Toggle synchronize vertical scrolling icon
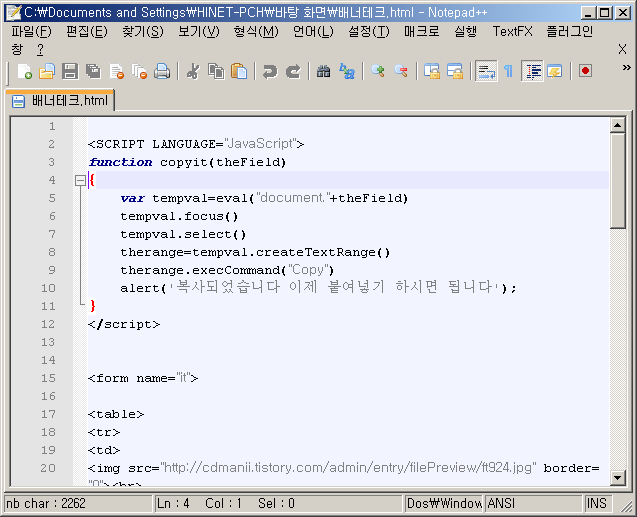The width and height of the screenshot is (637, 517). point(432,71)
